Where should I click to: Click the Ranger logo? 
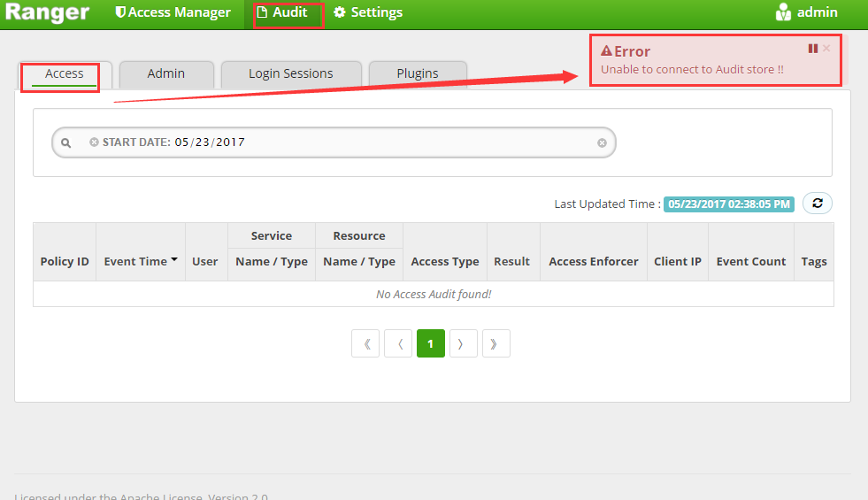tap(47, 12)
